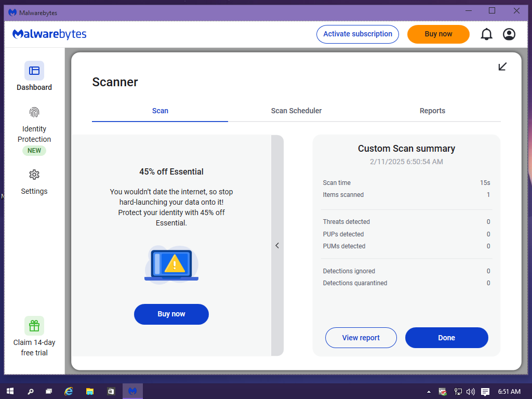Click the Custom Scan summary heading
This screenshot has width=532, height=399.
click(x=406, y=149)
